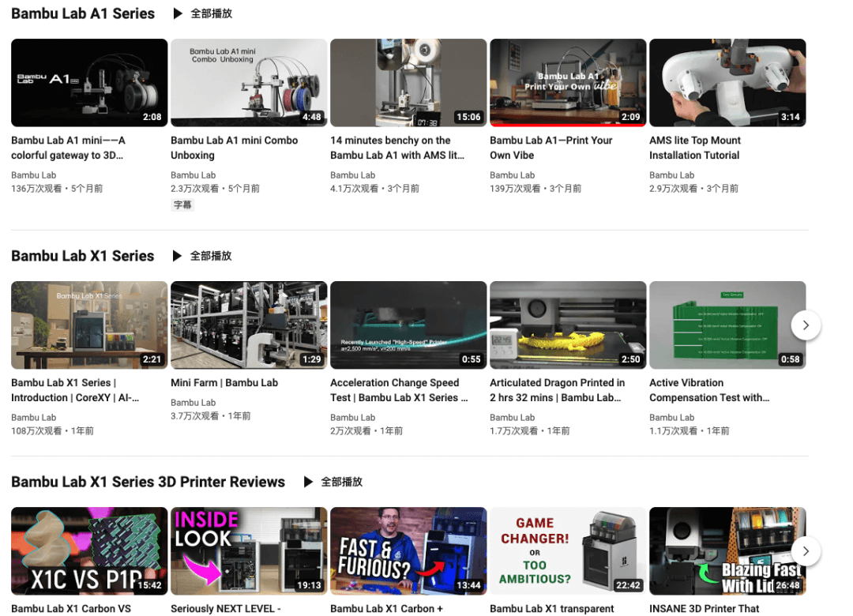
Task: Open Bambu Lab channel under X1 Series Introduction
Action: pos(34,417)
